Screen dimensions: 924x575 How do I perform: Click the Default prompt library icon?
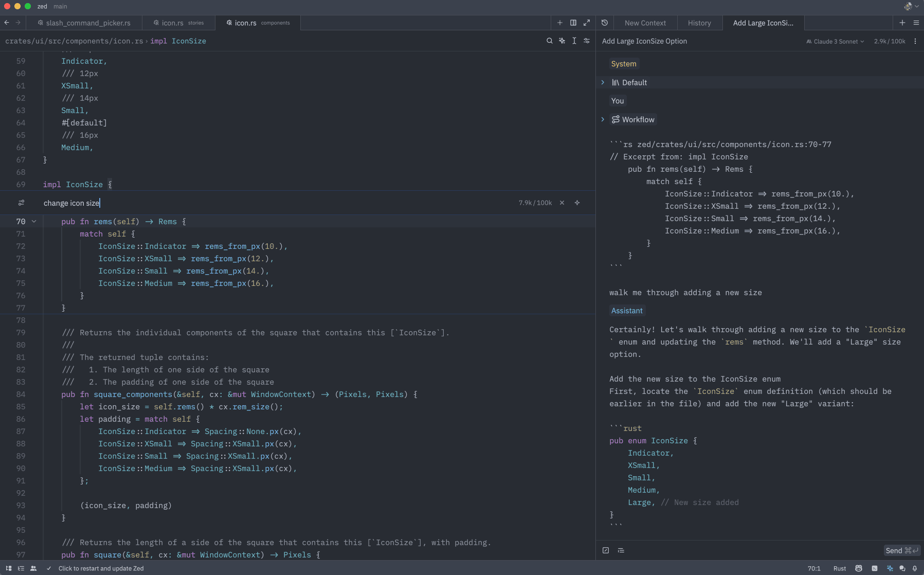(615, 82)
